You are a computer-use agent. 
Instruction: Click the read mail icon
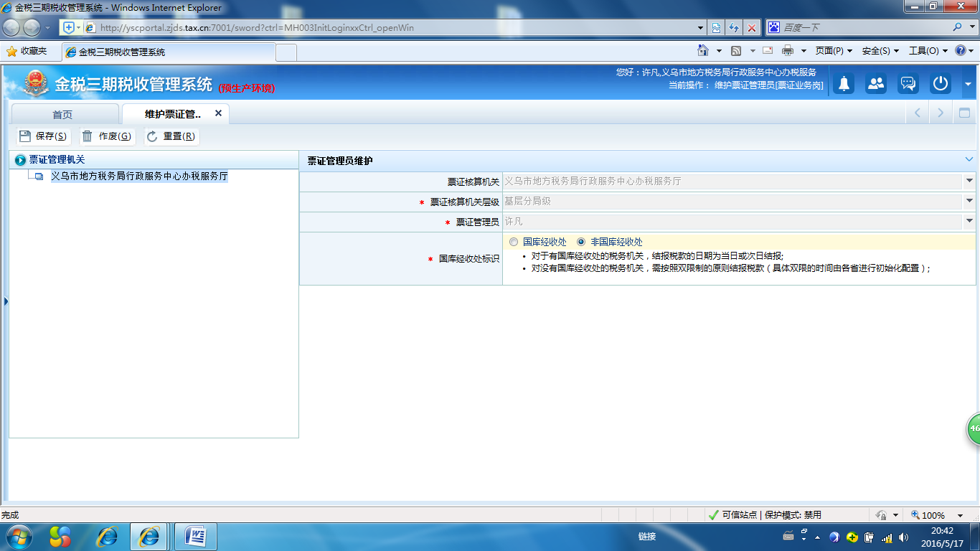[767, 50]
